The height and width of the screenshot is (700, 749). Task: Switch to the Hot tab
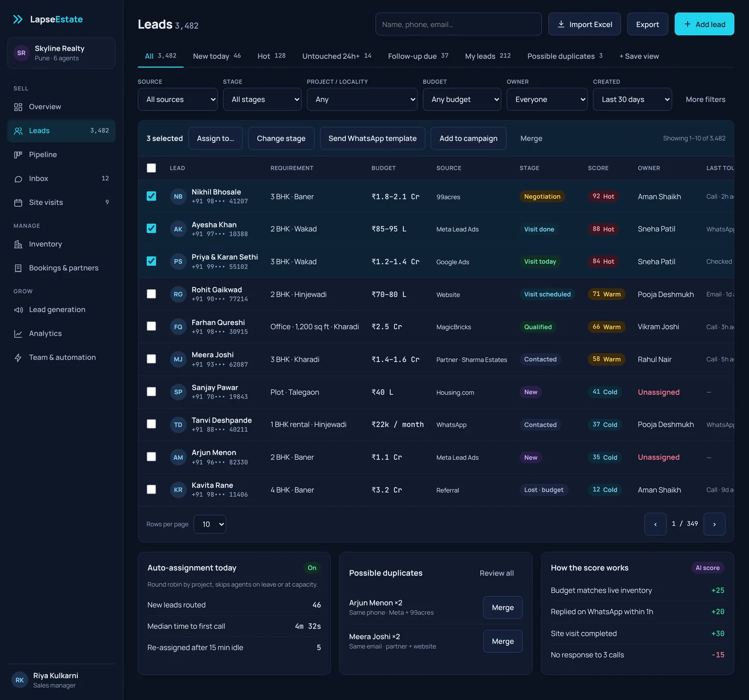(272, 56)
